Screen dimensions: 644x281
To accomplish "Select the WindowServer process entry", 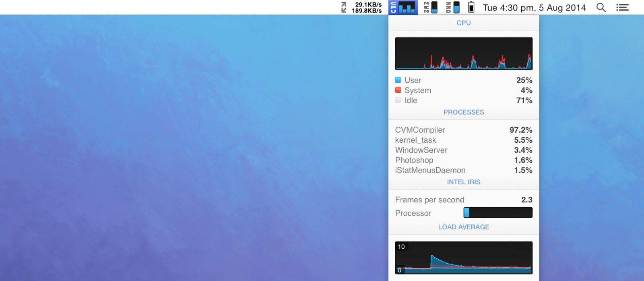I will coord(463,150).
